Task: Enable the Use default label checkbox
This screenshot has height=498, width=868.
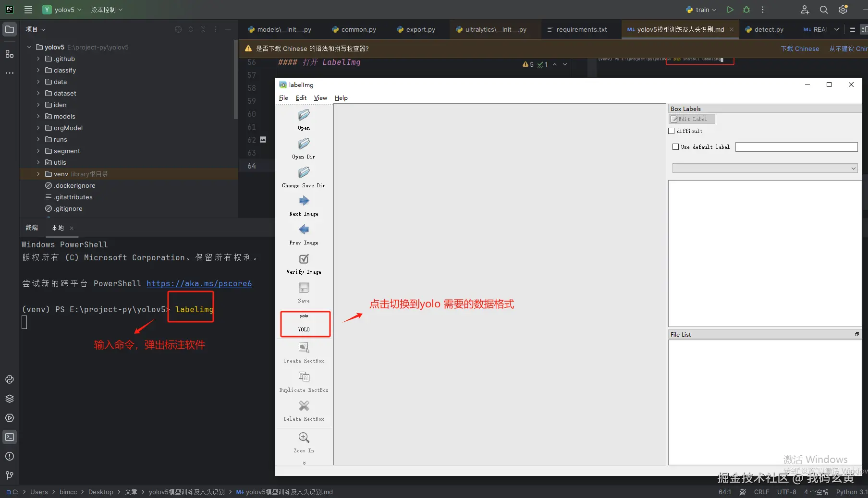Action: (x=676, y=147)
